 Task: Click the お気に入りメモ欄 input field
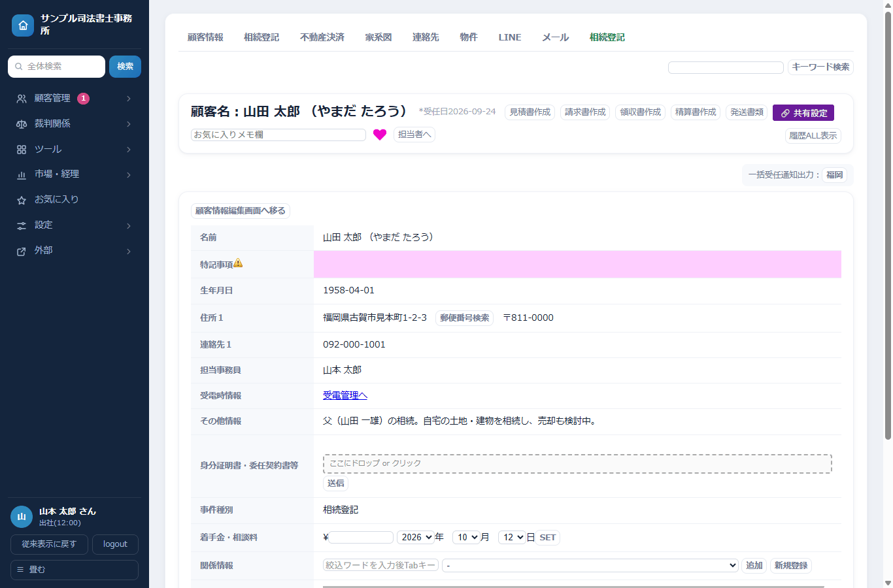coord(278,135)
